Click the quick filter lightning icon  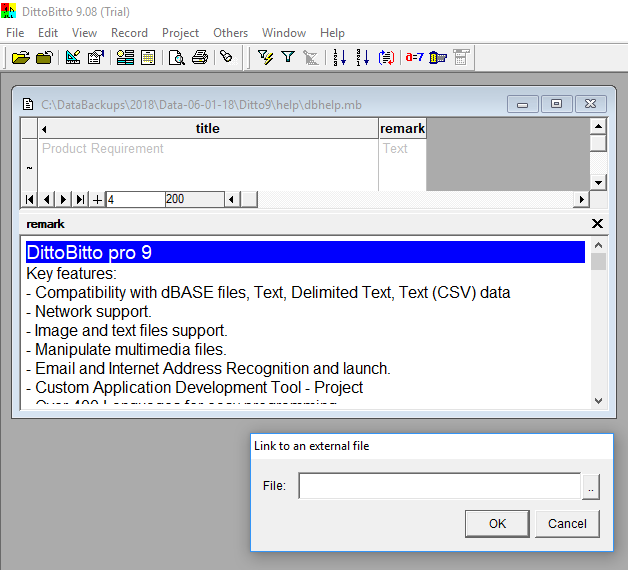[265, 58]
